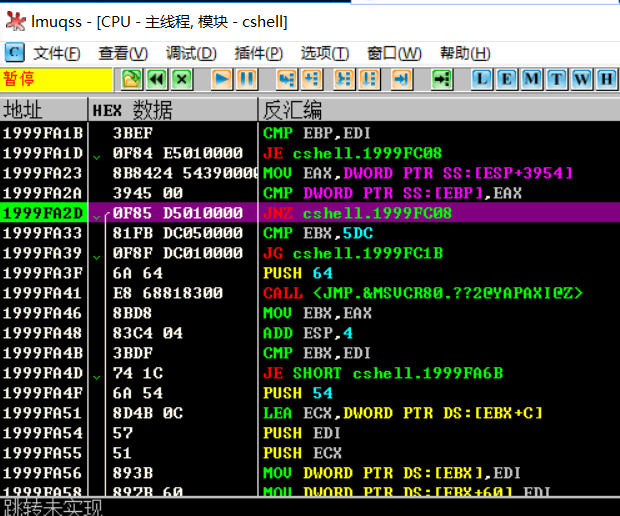
Task: Select the PUSH EDI instruction
Action: (302, 433)
